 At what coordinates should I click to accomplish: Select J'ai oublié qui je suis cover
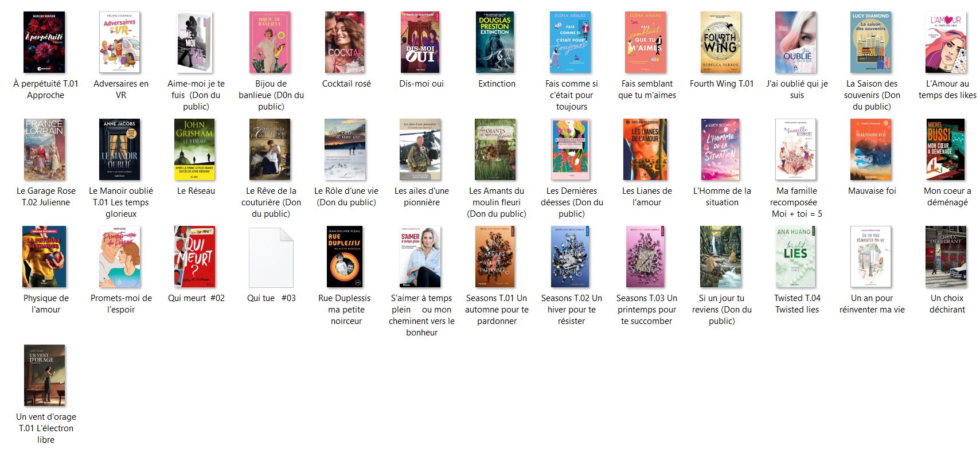click(x=796, y=42)
